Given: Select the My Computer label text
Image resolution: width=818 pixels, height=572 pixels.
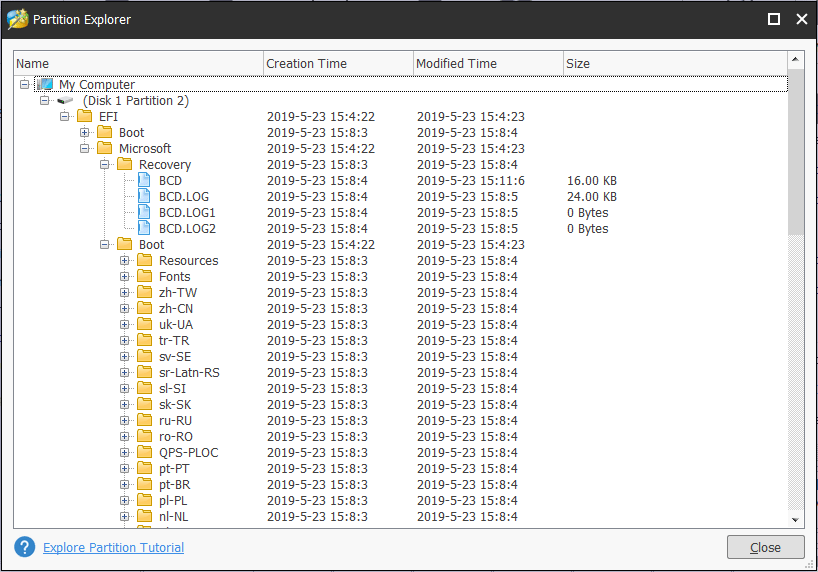Looking at the screenshot, I should click(x=97, y=85).
